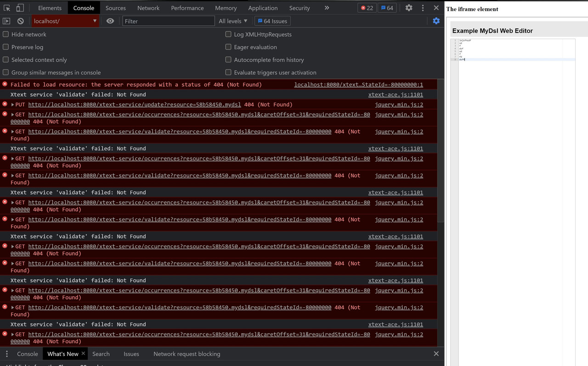
Task: Open first xtext-ace.js:1101 source link
Action: 396,95
